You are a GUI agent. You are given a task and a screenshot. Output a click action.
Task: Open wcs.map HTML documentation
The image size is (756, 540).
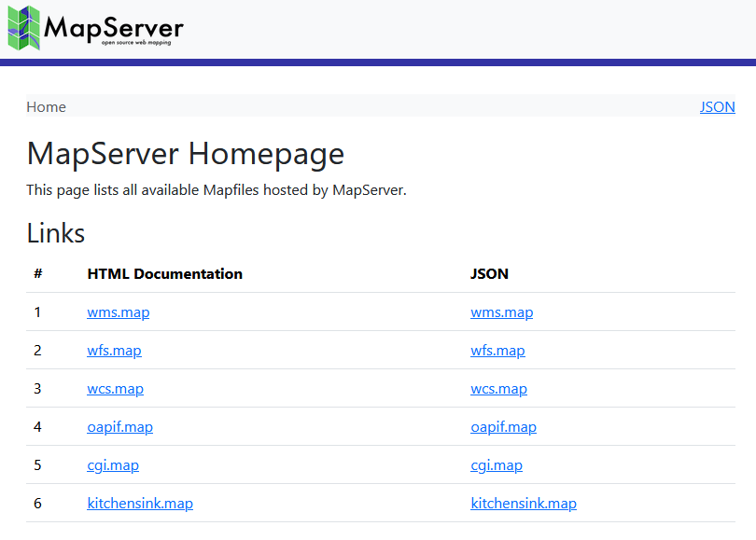tap(115, 388)
